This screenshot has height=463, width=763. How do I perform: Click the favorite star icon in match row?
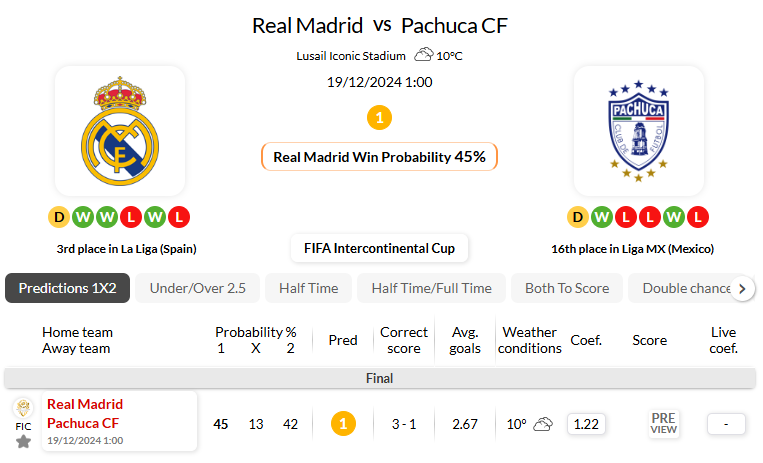(x=23, y=441)
